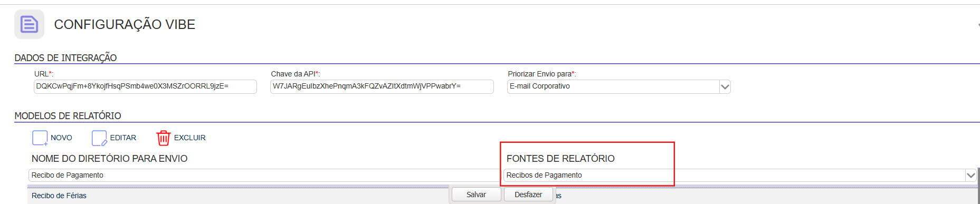Click the FONTES DE RELATÓRIO column header
Screen dimensions: 980x204
pos(560,159)
